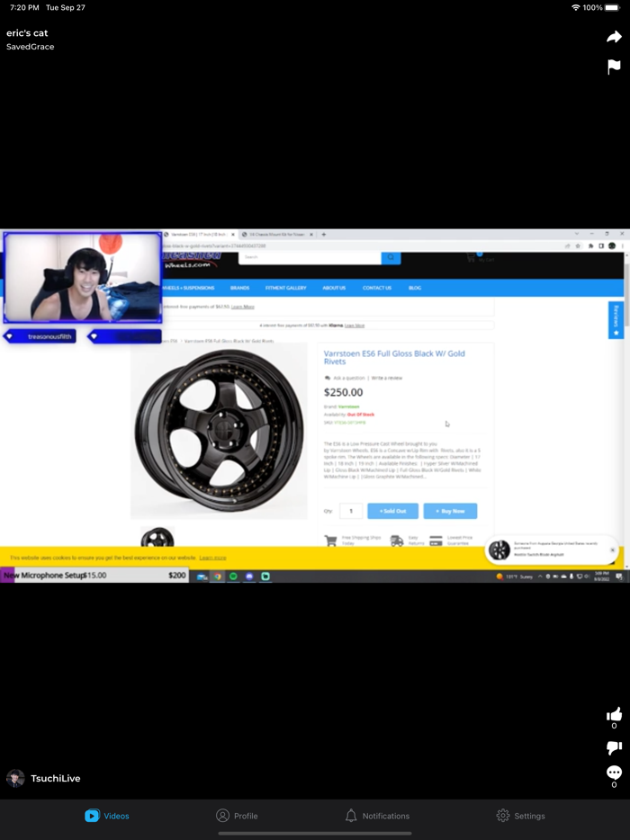The image size is (630, 840).
Task: Click the recent purchase popup wheel image
Action: coord(499,550)
